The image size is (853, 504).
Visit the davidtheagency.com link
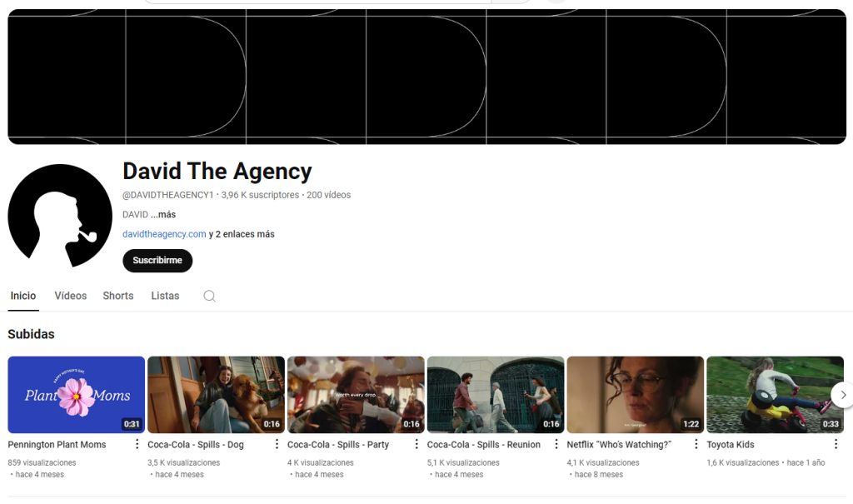[164, 234]
